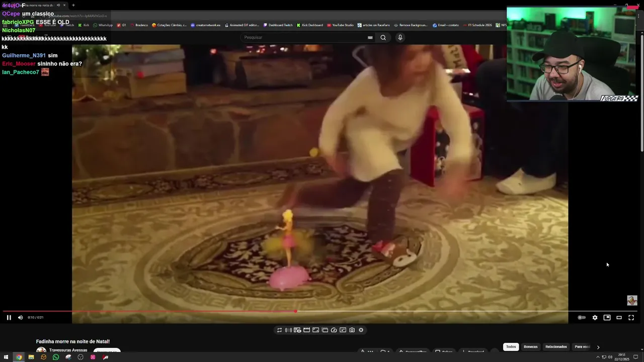Open the YouTube Studio bookmark

[x=340, y=25]
